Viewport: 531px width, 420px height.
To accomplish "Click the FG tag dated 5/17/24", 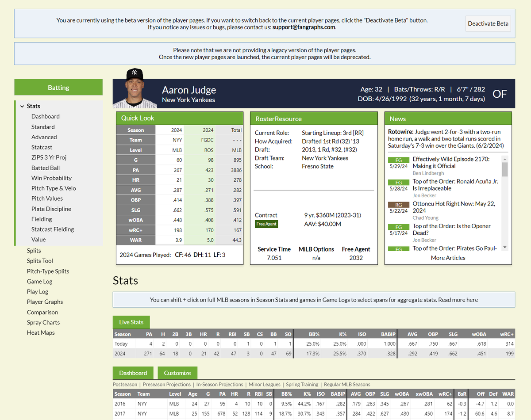I will point(399,227).
